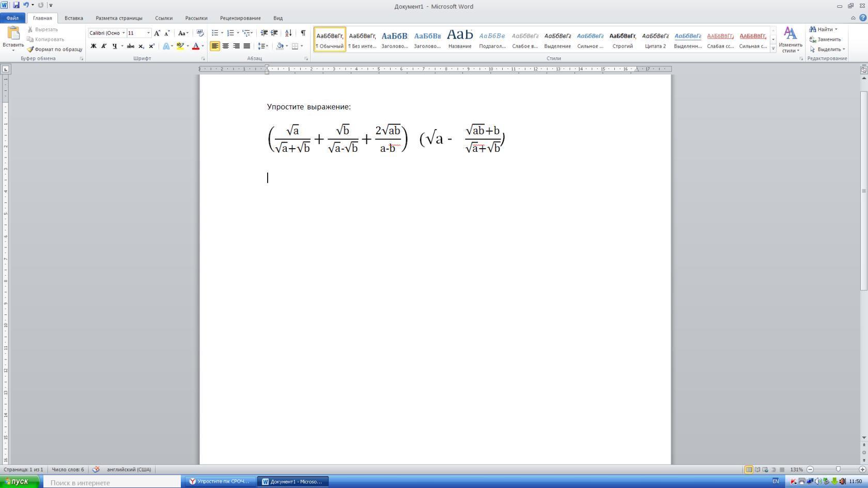Switch to the Рецензирование tab

click(x=240, y=18)
